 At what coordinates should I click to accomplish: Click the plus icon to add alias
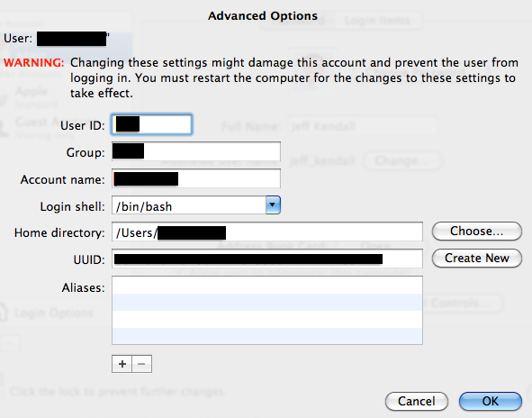click(122, 364)
